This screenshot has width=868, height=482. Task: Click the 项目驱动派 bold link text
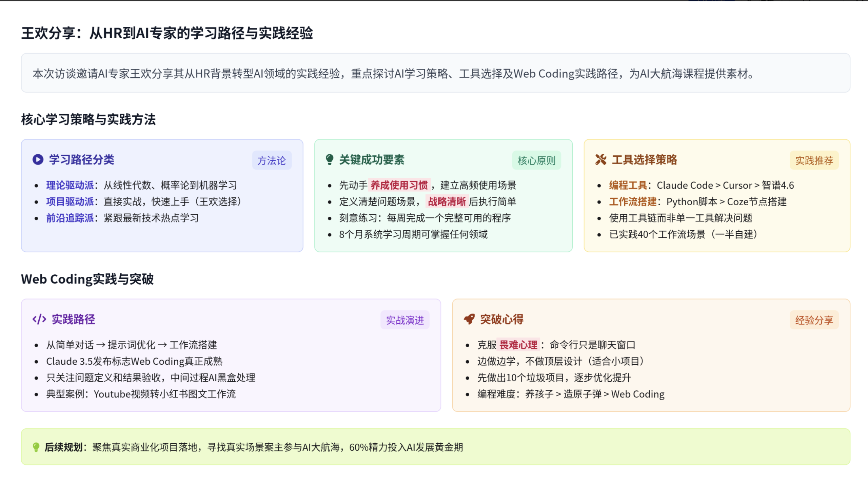coord(70,201)
